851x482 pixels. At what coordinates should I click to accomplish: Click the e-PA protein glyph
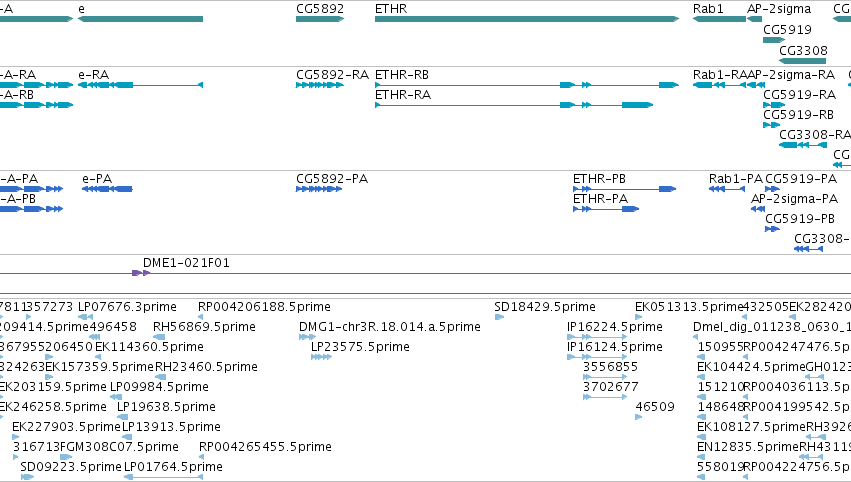(107, 189)
